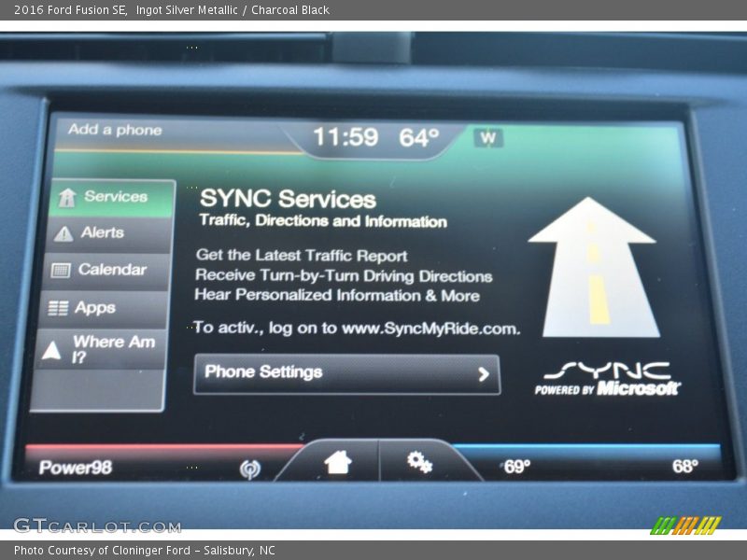Open the Alerts tab
This screenshot has width=747, height=560.
(109, 234)
